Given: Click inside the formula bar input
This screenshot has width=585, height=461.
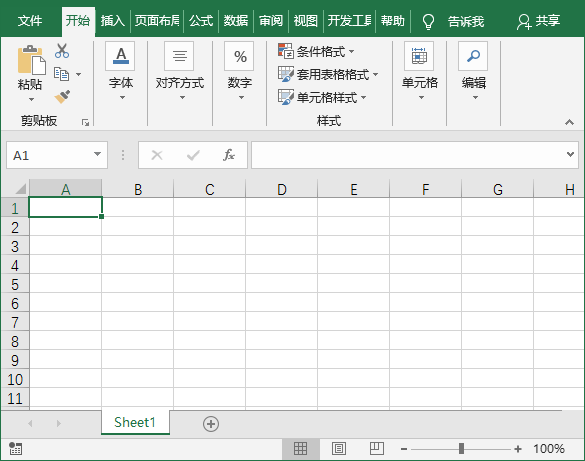Looking at the screenshot, I should pos(410,155).
